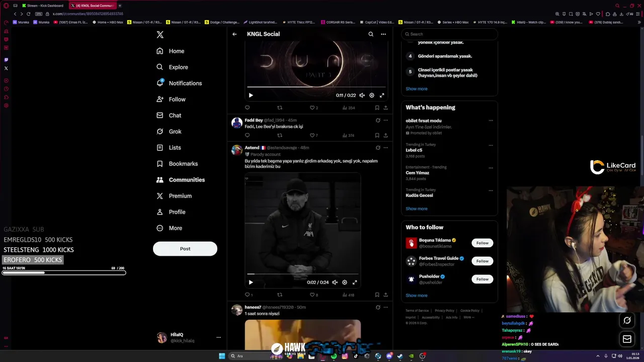Bookmark the Astend post
This screenshot has width=644, height=362.
pos(377,295)
